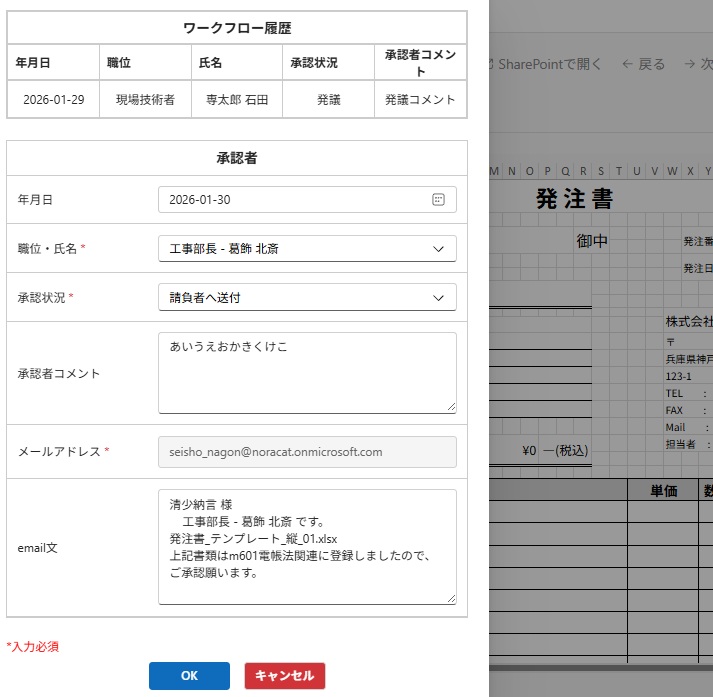The image size is (713, 697).
Task: Click the back arrow next to 戻る
Action: pos(627,64)
